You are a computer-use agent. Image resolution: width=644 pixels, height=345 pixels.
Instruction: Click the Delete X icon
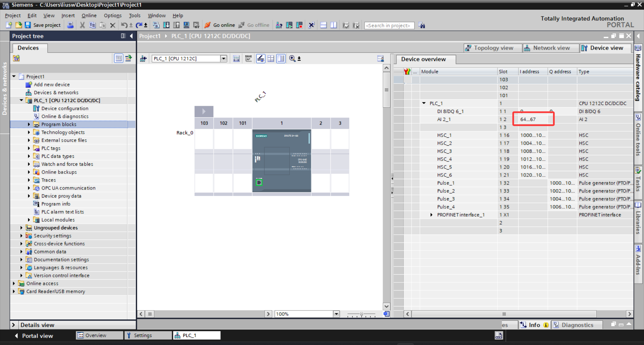coord(113,25)
